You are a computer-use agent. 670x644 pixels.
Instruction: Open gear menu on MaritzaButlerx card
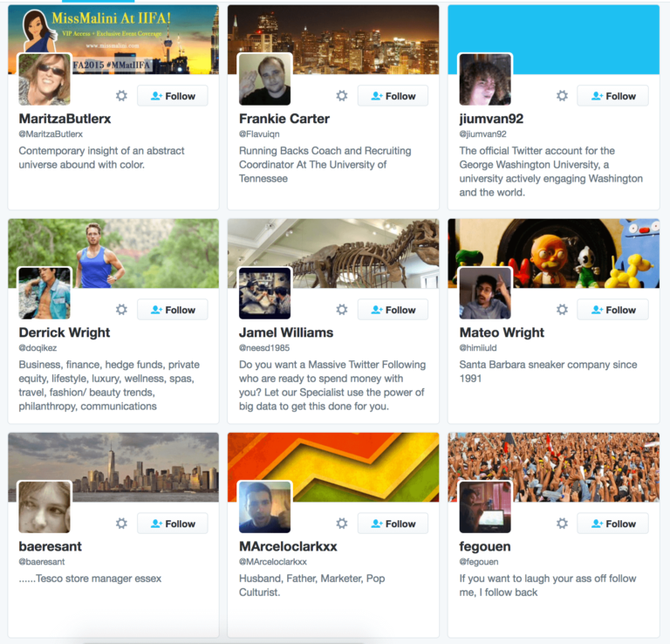click(121, 96)
